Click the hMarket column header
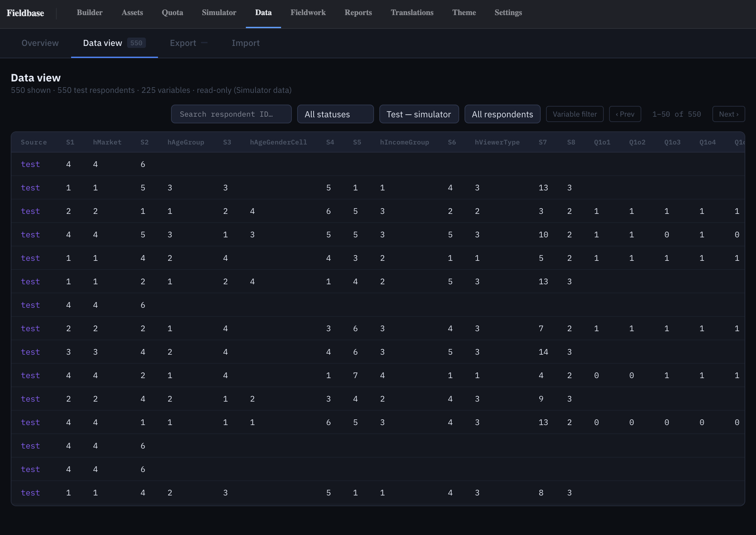 [x=107, y=142]
